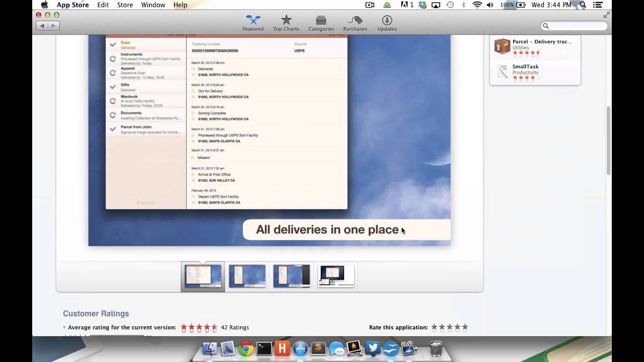
Task: Open the App Store menu
Action: pos(72,5)
